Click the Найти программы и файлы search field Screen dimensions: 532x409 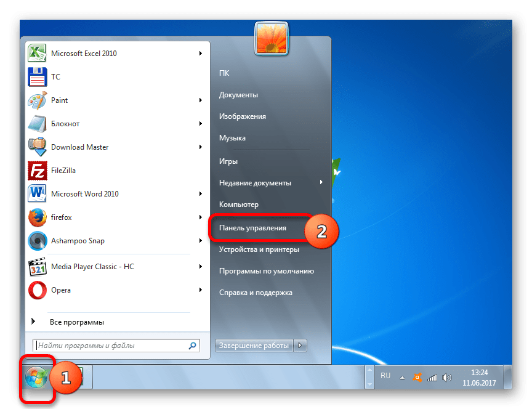[111, 346]
